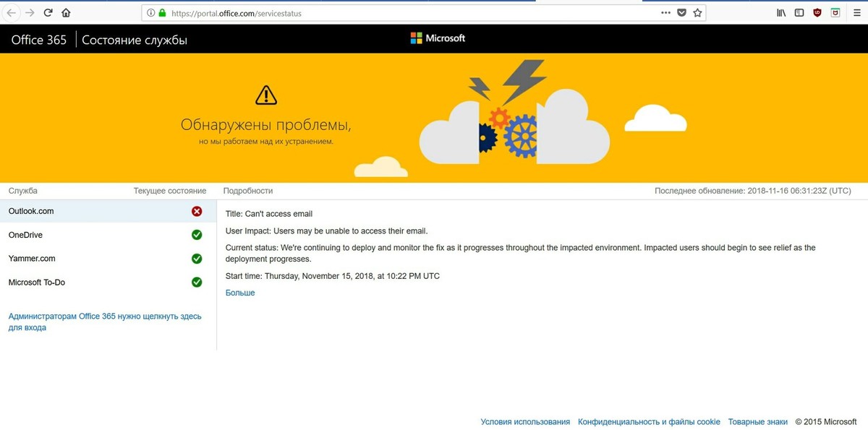868x430 pixels.
Task: Toggle the browser sidebar icon
Action: point(799,12)
